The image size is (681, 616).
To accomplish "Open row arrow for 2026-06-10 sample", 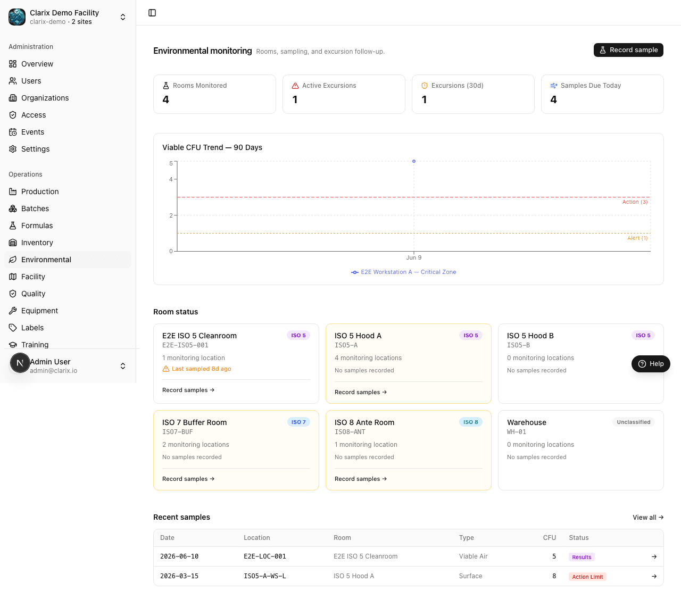I will (654, 556).
